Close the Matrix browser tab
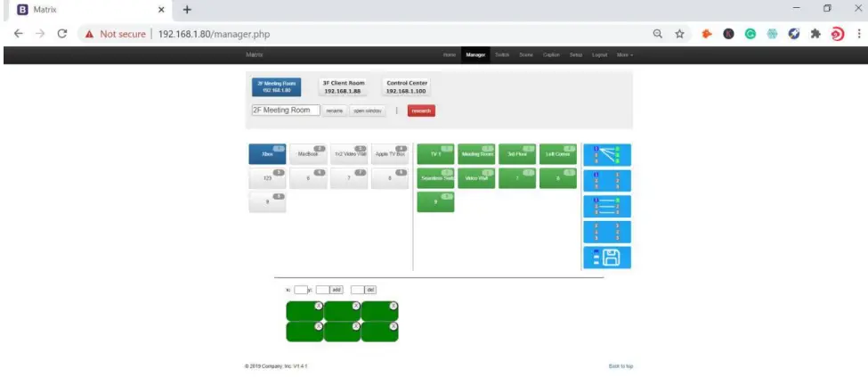The height and width of the screenshot is (377, 868). 162,10
